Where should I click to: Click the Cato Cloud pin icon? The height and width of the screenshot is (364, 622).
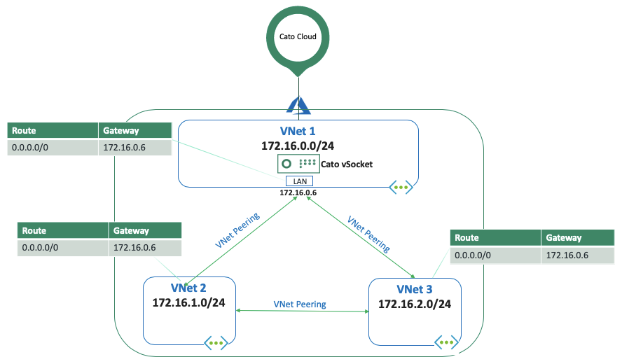tap(299, 38)
